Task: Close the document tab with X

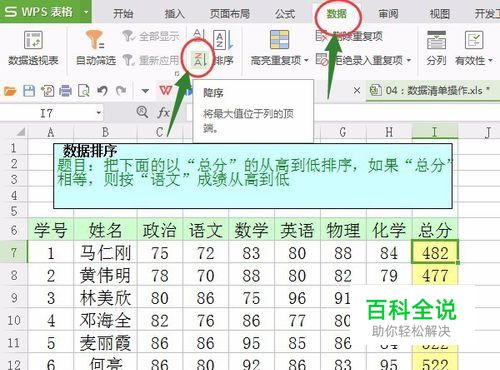Action: [x=357, y=90]
